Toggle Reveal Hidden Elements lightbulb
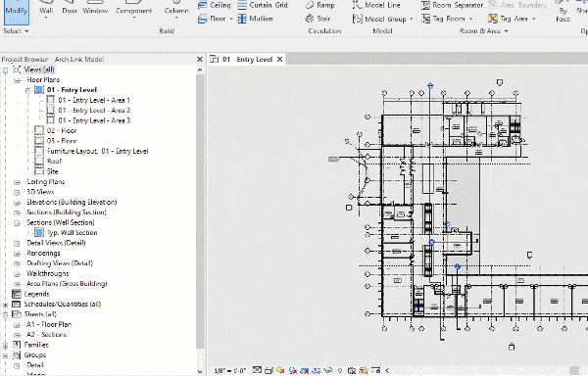The width and height of the screenshot is (588, 376). [x=340, y=371]
